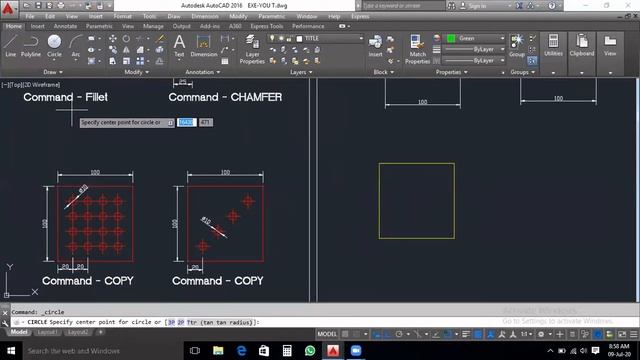Select the Dimension tool
Screen dimensions: 640x360
(203, 45)
